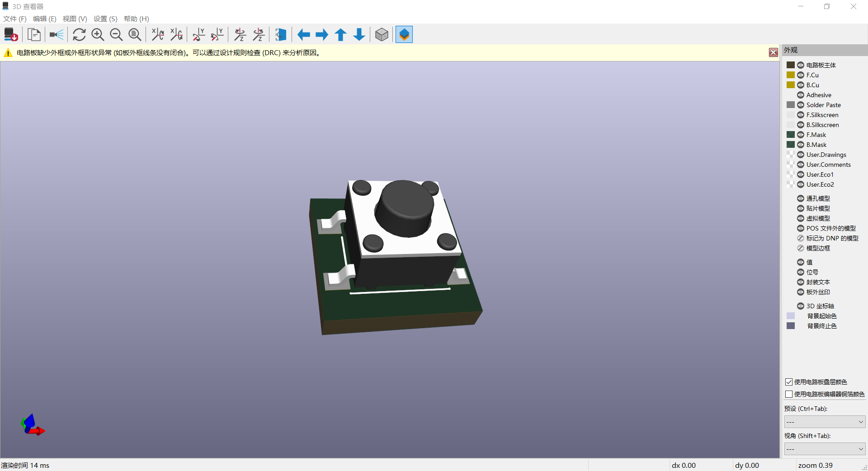
Task: Click the flip board view icon
Action: click(x=281, y=35)
